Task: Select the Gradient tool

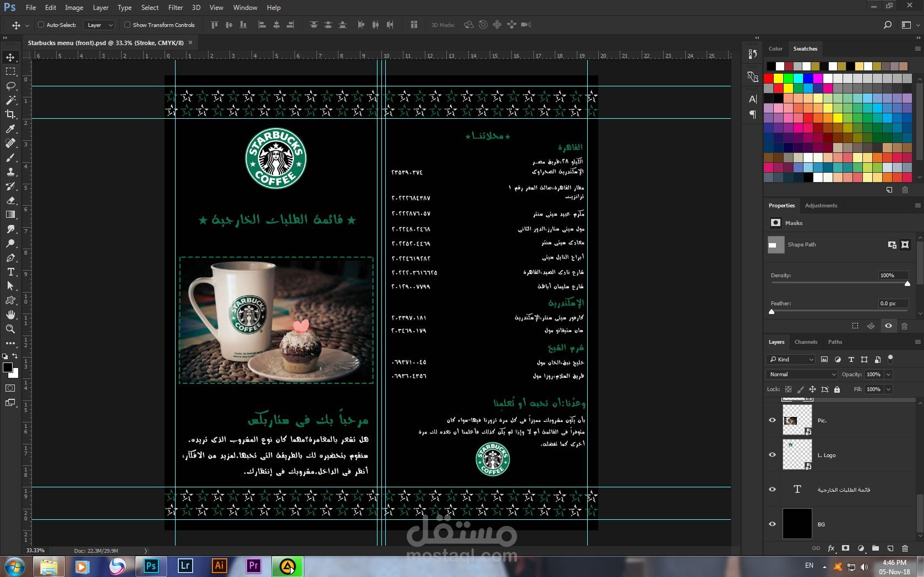Action: [x=10, y=215]
